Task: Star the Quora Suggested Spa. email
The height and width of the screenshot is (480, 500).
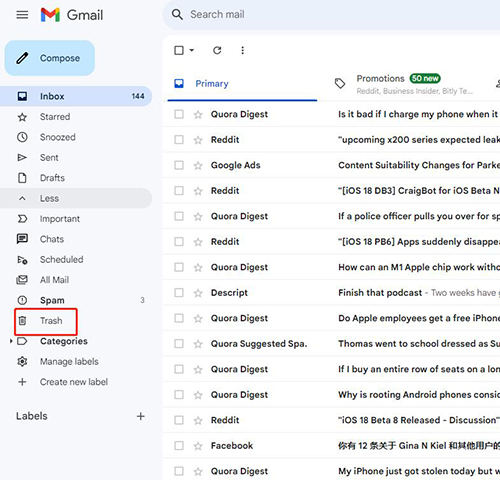Action: [x=198, y=344]
